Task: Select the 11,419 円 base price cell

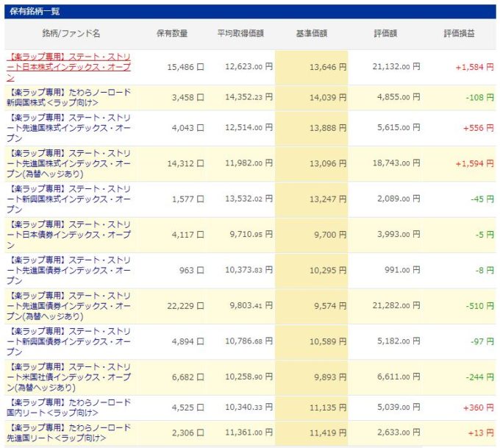Action: click(x=328, y=433)
